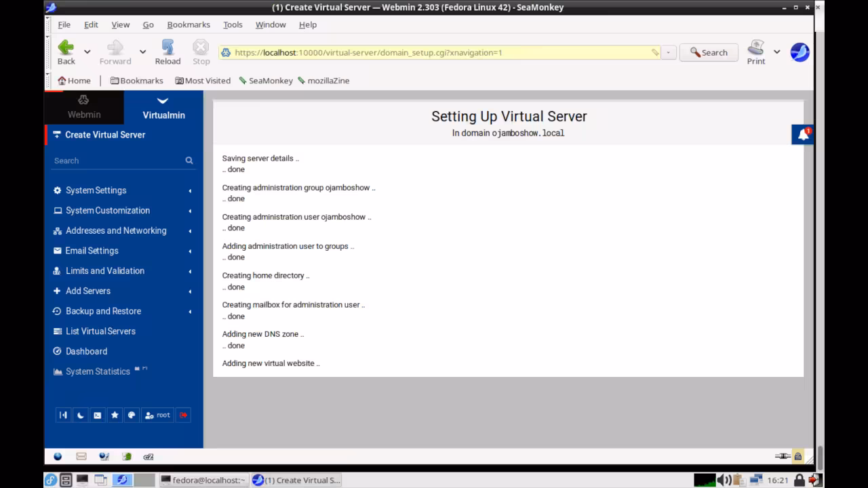This screenshot has height=488, width=868.
Task: Open Back button history dropdown arrow
Action: click(87, 52)
